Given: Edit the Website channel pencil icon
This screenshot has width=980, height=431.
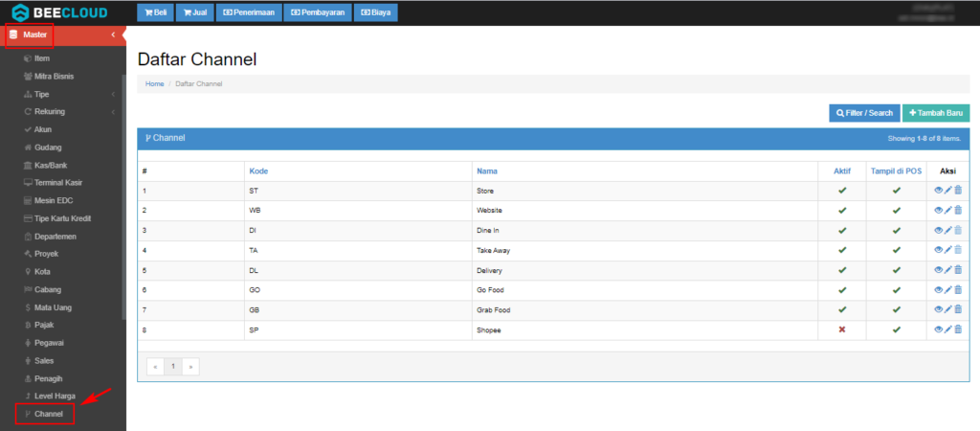Looking at the screenshot, I should [948, 210].
